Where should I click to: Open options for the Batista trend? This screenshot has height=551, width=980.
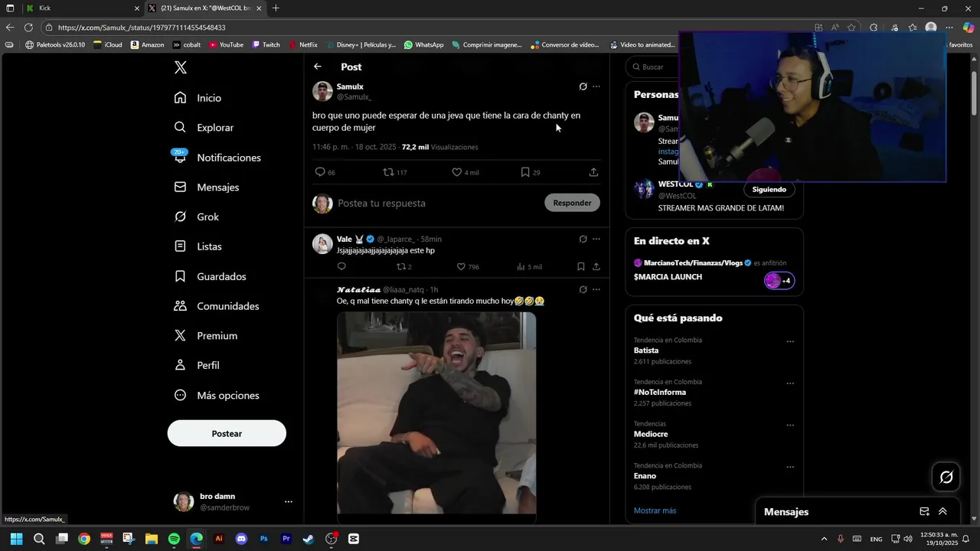pyautogui.click(x=790, y=341)
